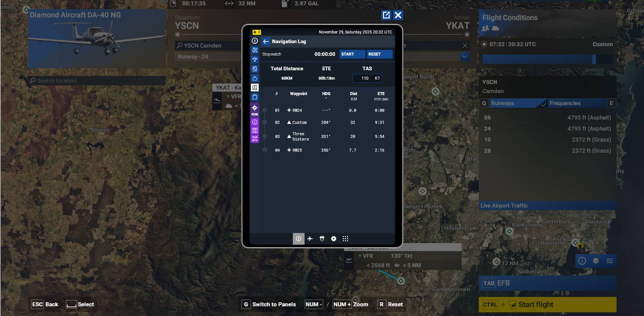Open the purple airport info icon
Screen dimensions: 644x316
255,122
